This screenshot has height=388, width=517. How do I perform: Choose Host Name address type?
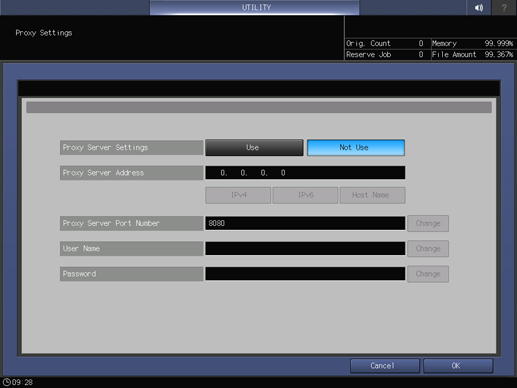click(373, 195)
